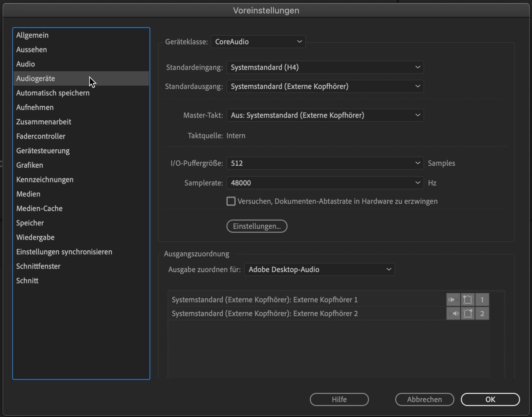
Task: Enable forcing document sample rate in hardware
Action: point(231,201)
